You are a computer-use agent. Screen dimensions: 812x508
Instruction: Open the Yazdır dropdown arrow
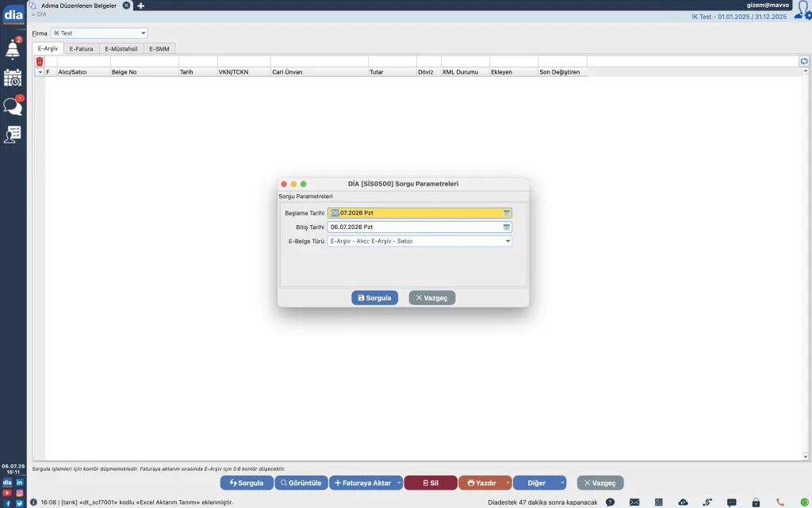[507, 483]
